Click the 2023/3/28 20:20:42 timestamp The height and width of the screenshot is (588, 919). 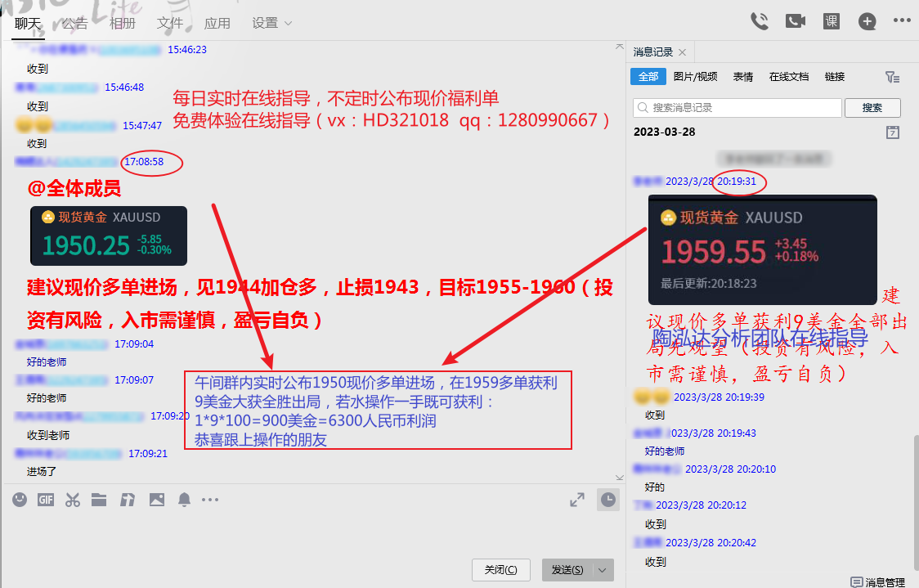click(x=711, y=543)
